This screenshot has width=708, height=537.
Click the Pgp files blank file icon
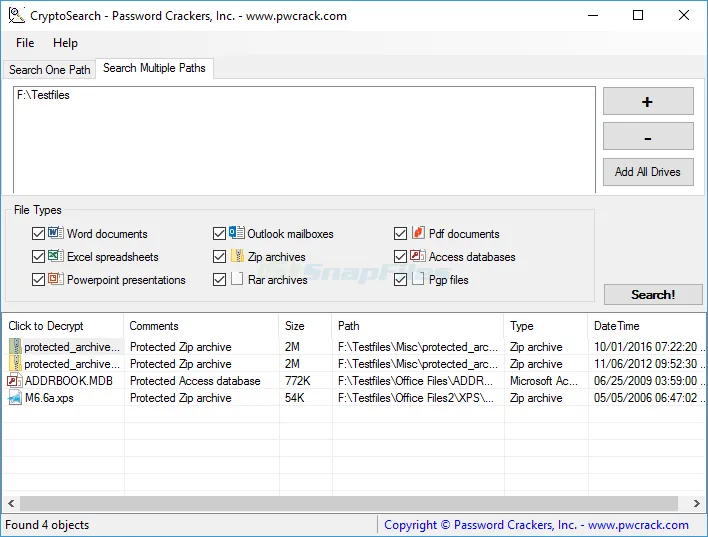click(418, 279)
